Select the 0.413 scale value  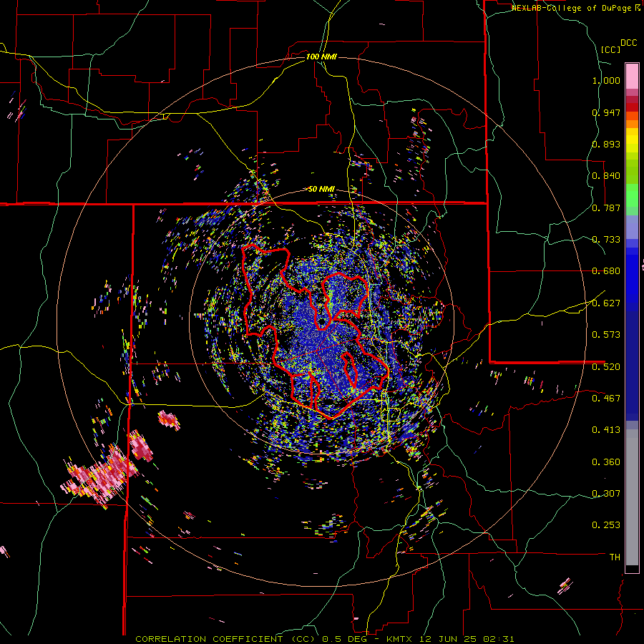coord(606,430)
